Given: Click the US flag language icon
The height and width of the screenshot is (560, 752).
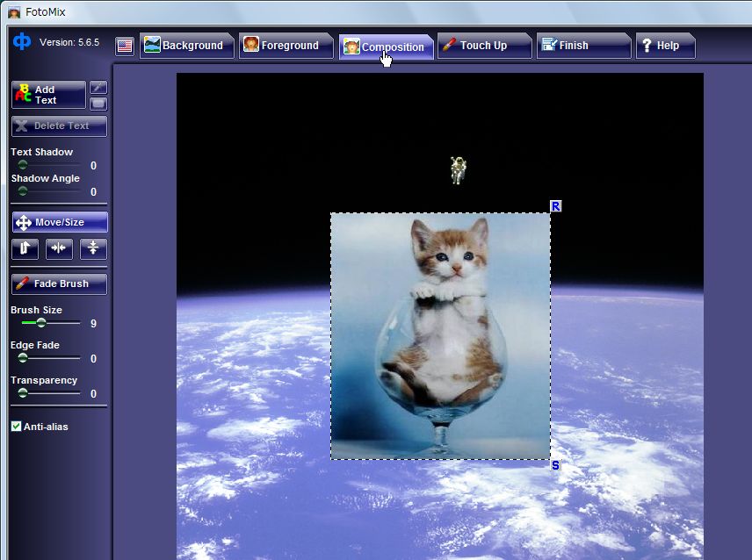Looking at the screenshot, I should pyautogui.click(x=125, y=46).
